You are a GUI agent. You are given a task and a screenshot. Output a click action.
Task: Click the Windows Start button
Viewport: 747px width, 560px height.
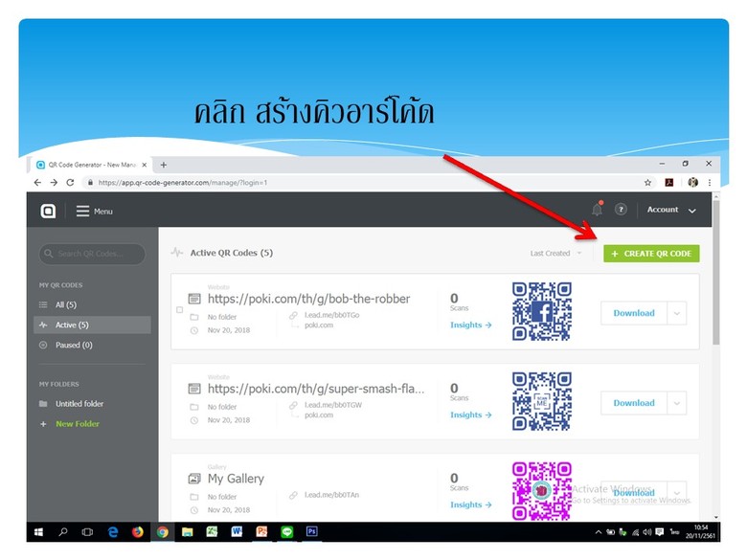pos(39,532)
